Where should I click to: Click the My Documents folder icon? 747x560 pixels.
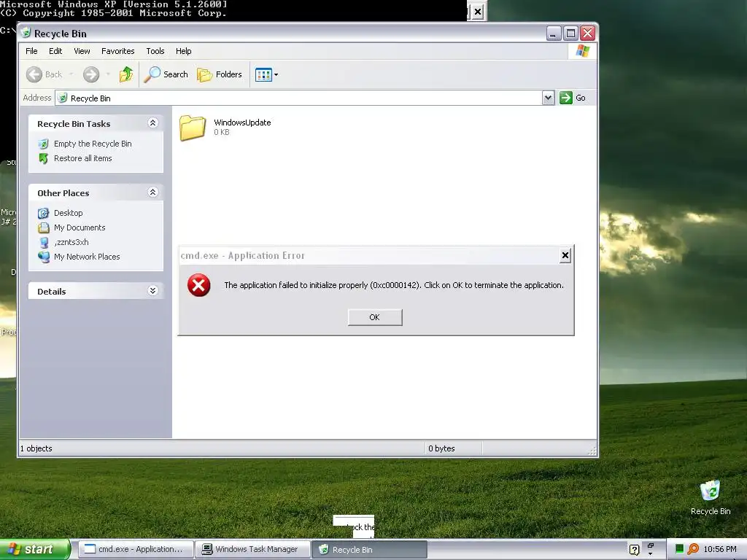43,227
